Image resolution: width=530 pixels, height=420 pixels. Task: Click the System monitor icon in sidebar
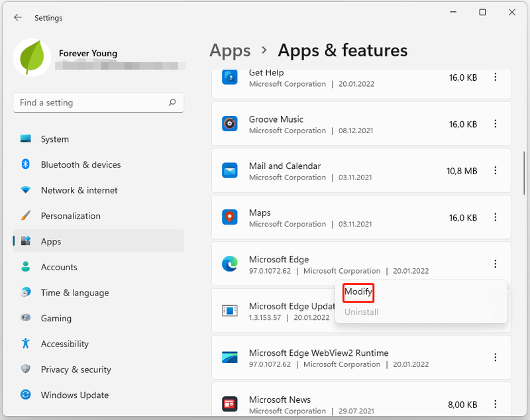26,138
